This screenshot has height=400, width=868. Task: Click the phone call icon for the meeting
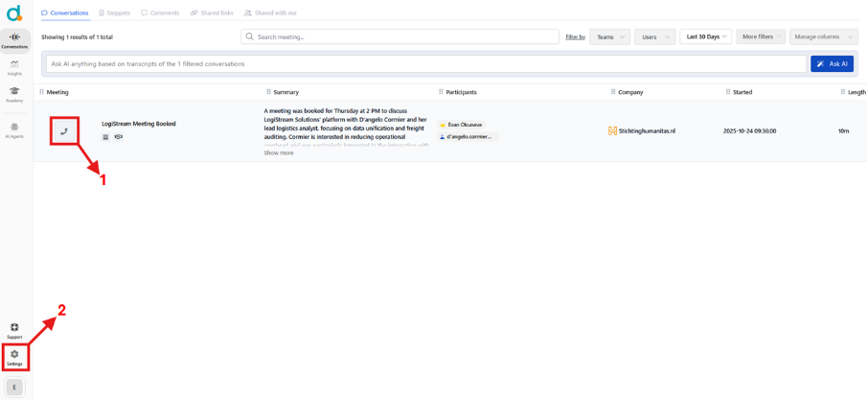[64, 131]
